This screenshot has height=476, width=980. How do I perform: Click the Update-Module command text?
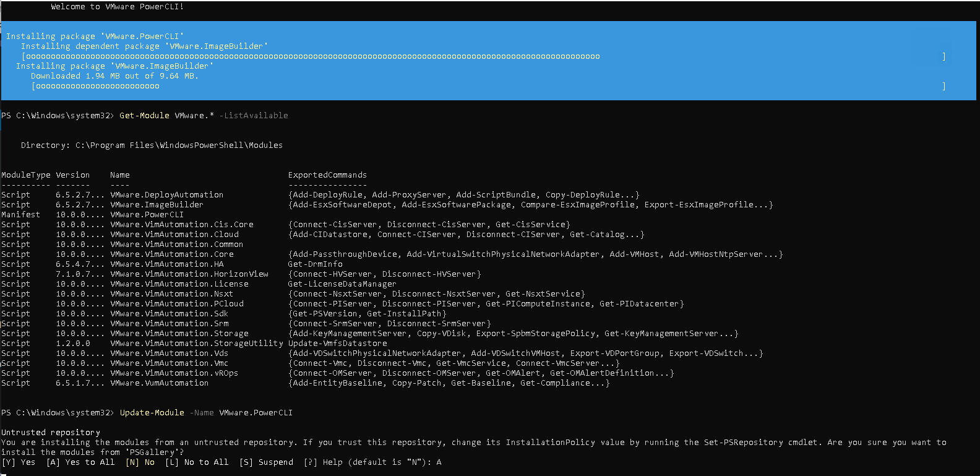point(152,413)
